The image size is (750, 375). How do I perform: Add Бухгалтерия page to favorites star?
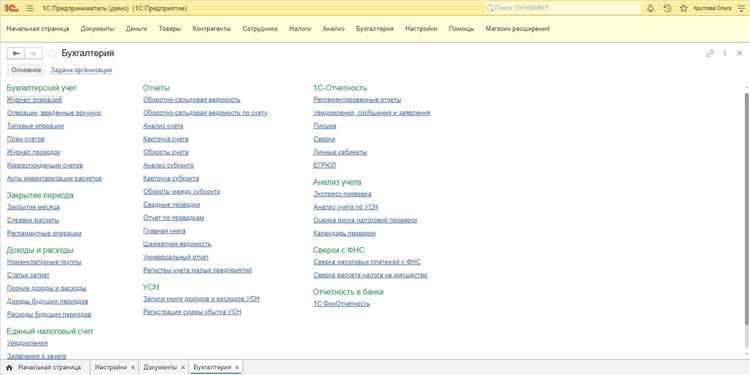[53, 54]
